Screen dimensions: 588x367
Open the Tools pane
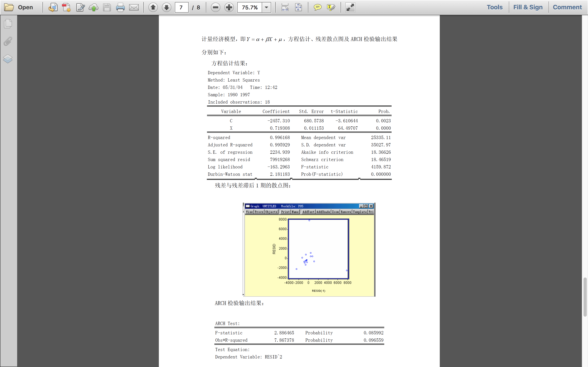pyautogui.click(x=494, y=7)
